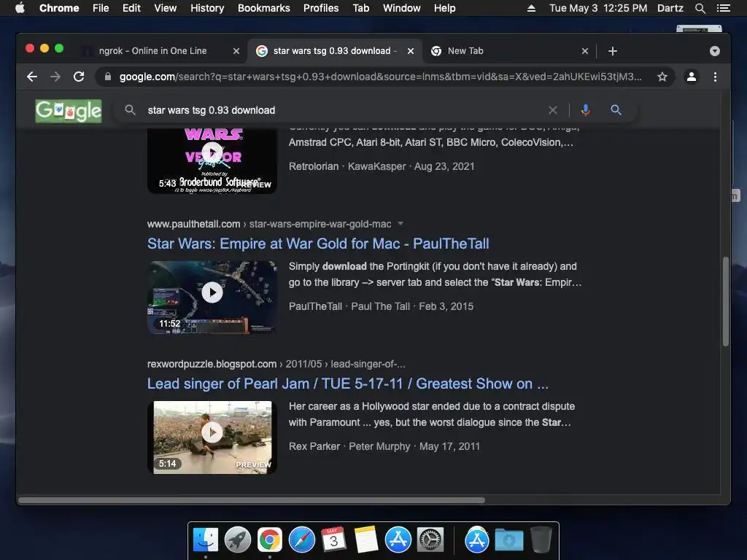Click Retrolorian source name text
Image resolution: width=747 pixels, height=560 pixels.
click(314, 166)
